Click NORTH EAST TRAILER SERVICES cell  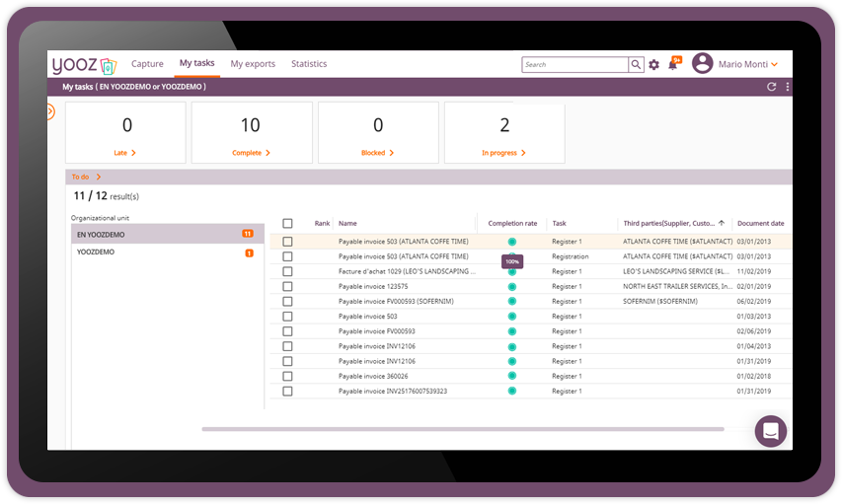(x=677, y=287)
